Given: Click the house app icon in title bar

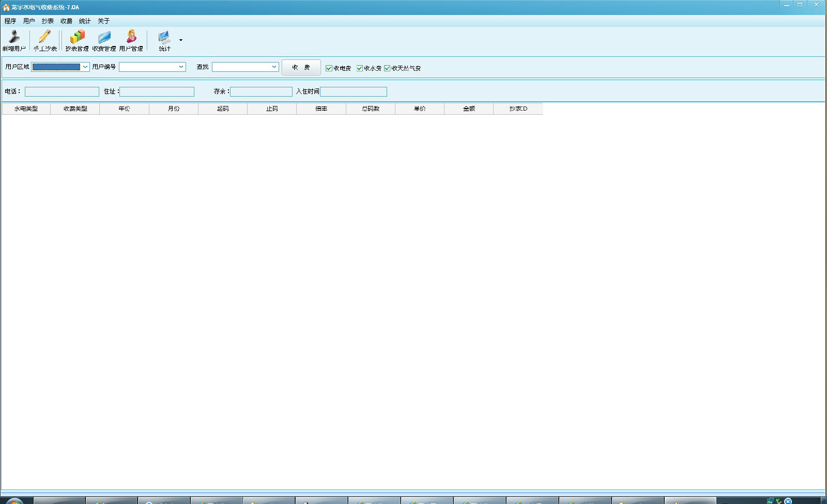Looking at the screenshot, I should pyautogui.click(x=6, y=7).
